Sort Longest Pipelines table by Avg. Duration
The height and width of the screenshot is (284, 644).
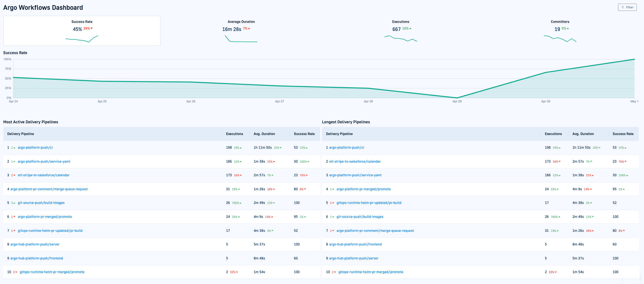[x=583, y=134]
